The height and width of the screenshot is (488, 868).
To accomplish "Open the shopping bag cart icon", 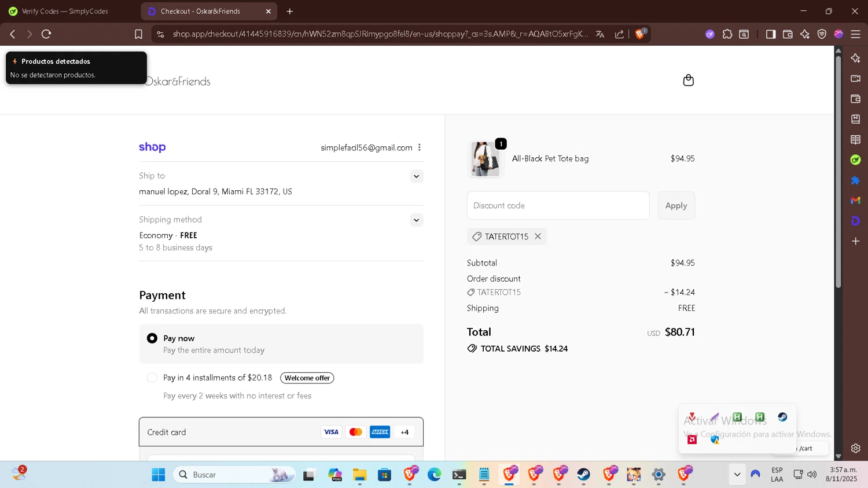I will click(x=688, y=80).
